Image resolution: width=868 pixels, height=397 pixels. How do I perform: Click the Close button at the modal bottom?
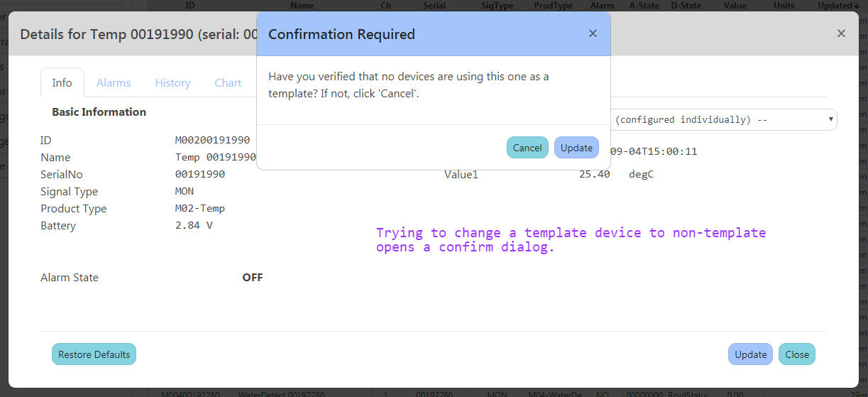pos(797,354)
